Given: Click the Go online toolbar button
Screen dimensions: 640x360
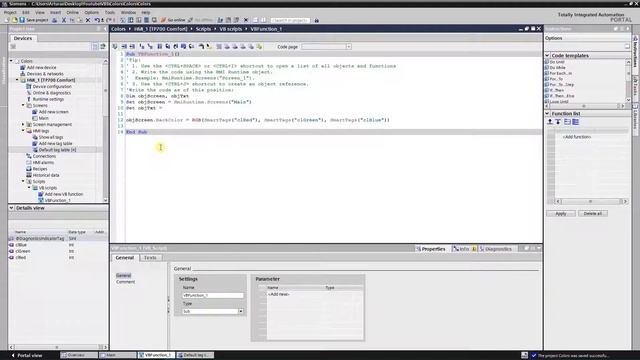Looking at the screenshot, I should click(x=173, y=20).
